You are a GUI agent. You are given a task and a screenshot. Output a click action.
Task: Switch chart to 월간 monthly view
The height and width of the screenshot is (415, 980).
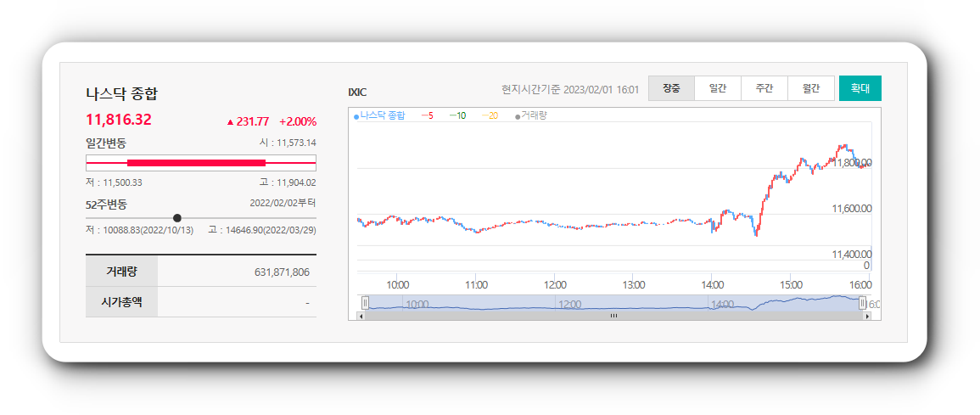811,88
